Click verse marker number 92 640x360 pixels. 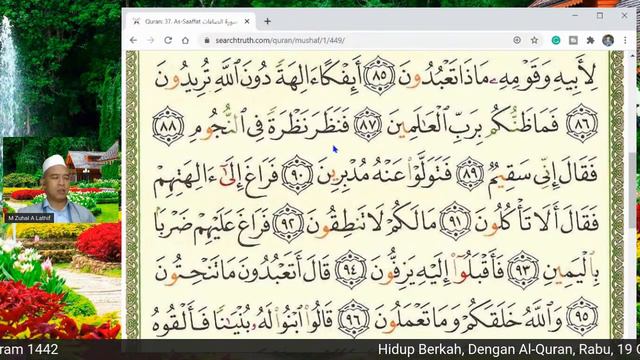click(x=288, y=223)
